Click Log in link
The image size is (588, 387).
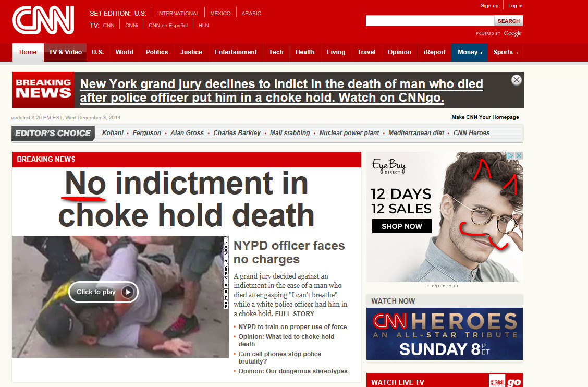click(515, 6)
